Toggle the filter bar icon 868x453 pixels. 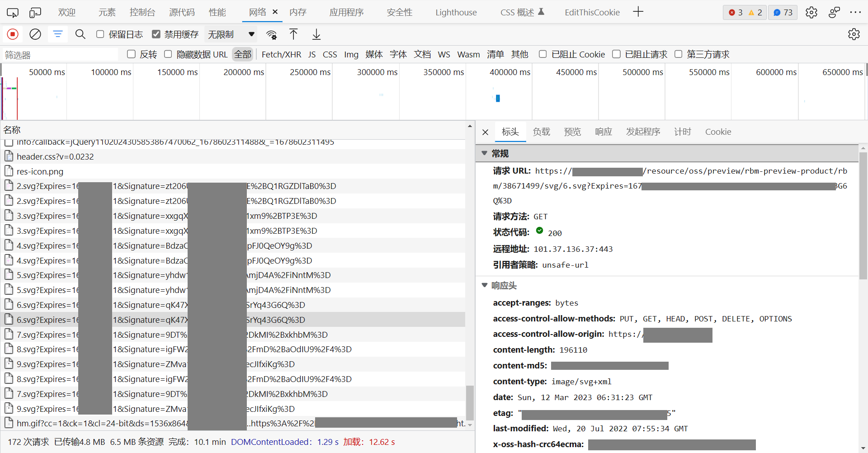58,34
